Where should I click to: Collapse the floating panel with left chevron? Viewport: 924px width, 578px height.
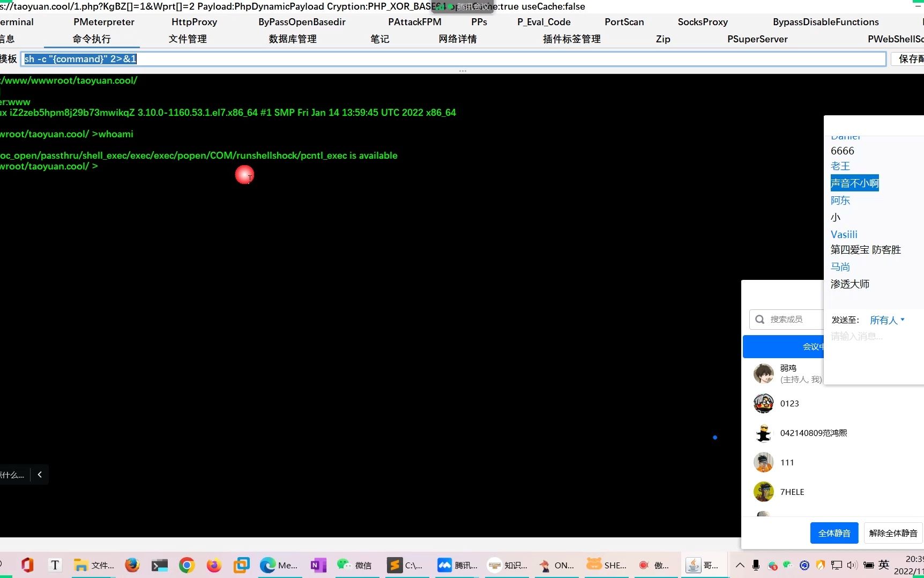click(40, 475)
